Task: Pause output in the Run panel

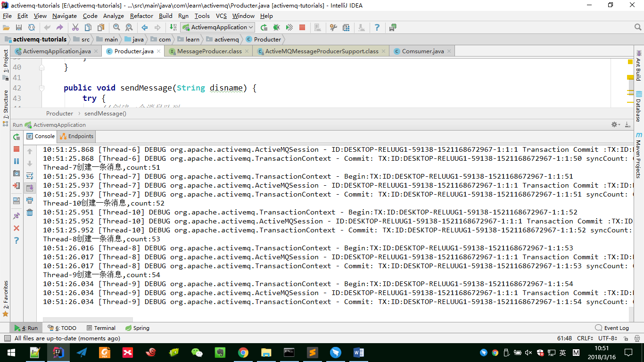Action: (x=17, y=161)
